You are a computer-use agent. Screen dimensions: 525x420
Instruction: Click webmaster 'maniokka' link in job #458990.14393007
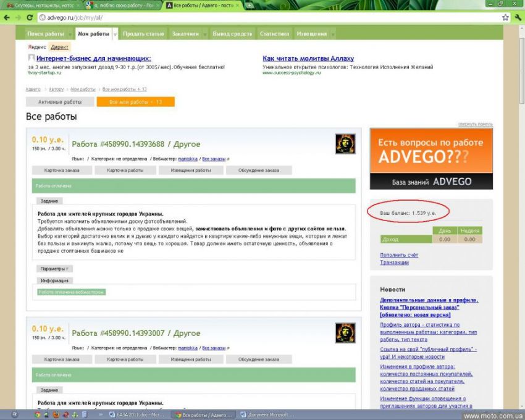click(188, 348)
